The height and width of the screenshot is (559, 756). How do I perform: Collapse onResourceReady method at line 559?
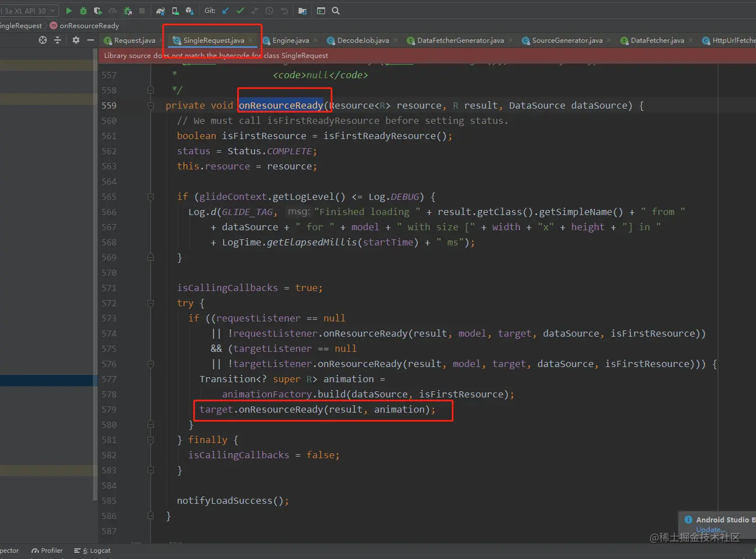click(x=150, y=105)
